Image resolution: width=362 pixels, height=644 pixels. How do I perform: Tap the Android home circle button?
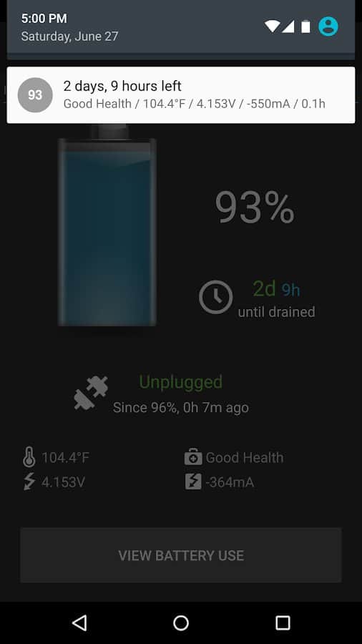[181, 623]
